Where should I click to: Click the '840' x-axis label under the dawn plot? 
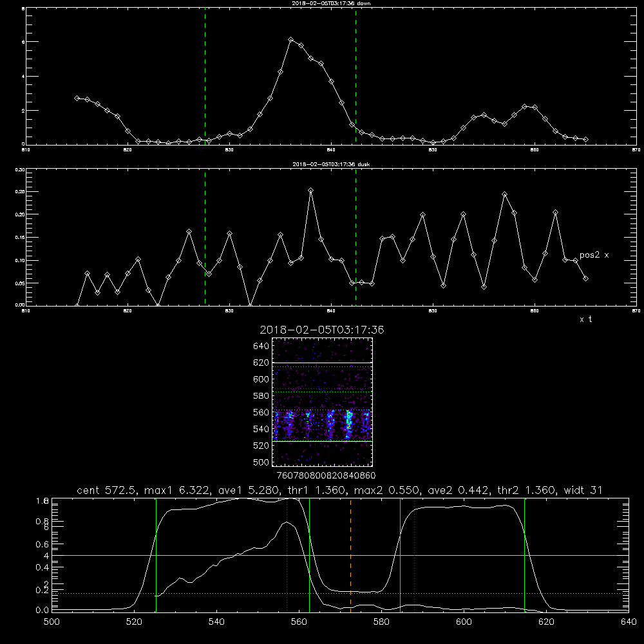[331, 150]
